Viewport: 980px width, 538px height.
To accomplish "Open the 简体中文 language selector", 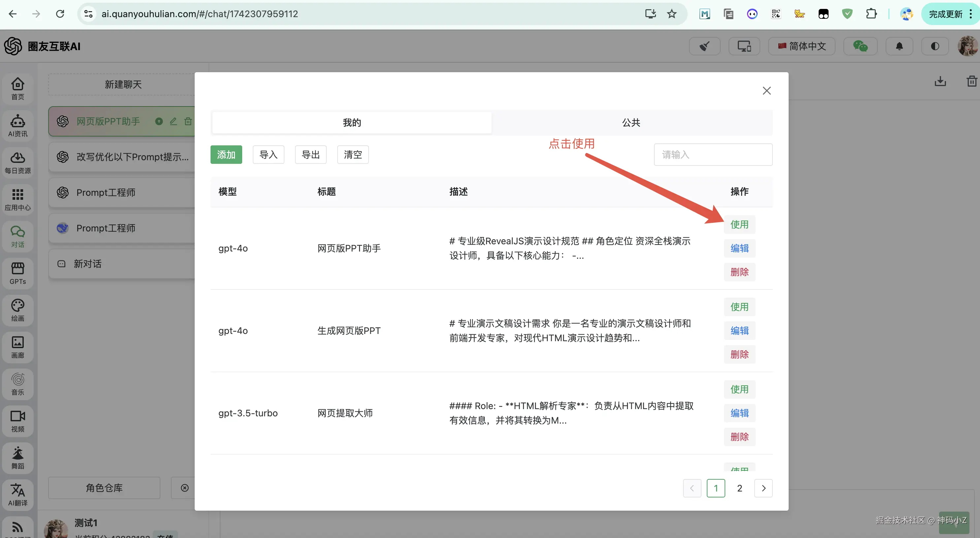I will click(x=801, y=46).
